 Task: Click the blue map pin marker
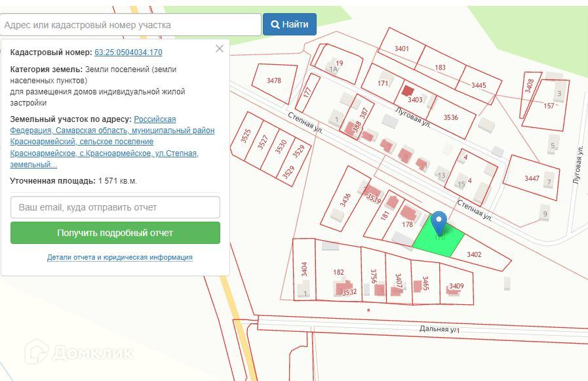point(439,222)
